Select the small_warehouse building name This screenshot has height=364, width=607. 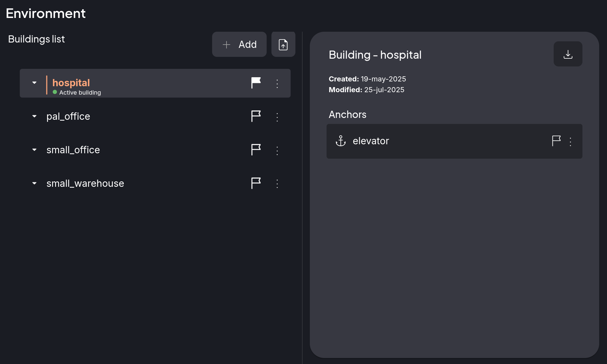click(85, 183)
